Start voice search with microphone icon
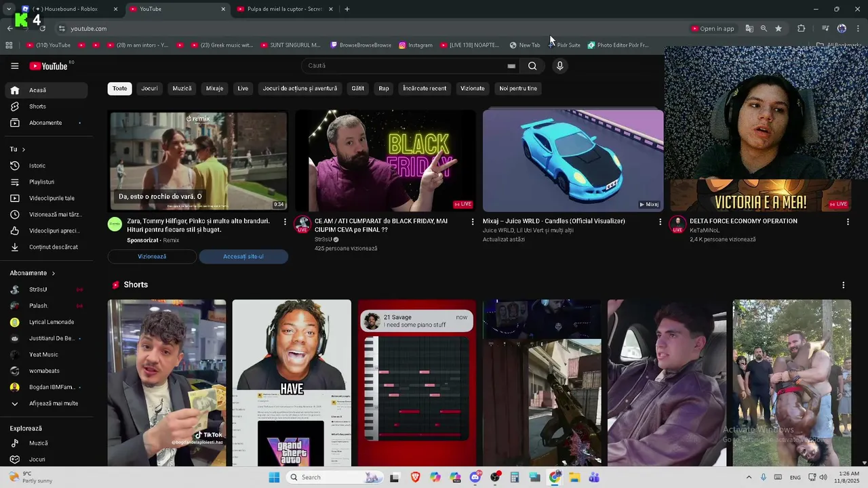868x488 pixels. coord(559,66)
